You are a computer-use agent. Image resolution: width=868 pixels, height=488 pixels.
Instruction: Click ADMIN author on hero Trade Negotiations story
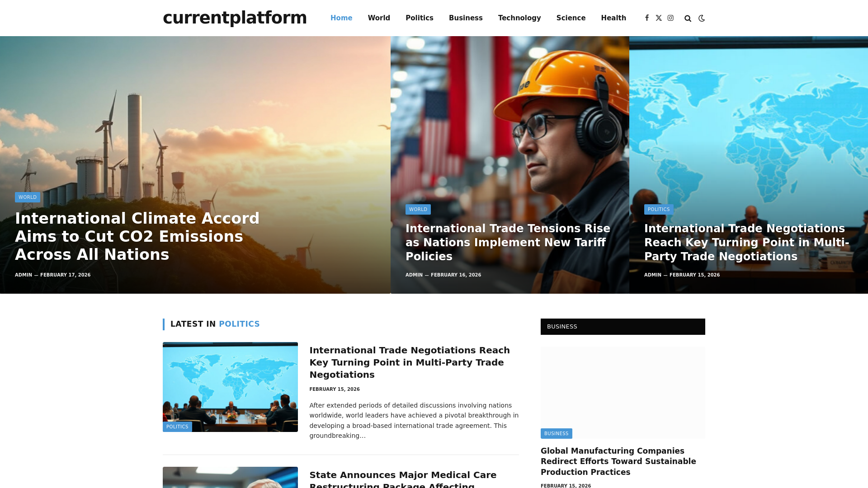pyautogui.click(x=653, y=275)
